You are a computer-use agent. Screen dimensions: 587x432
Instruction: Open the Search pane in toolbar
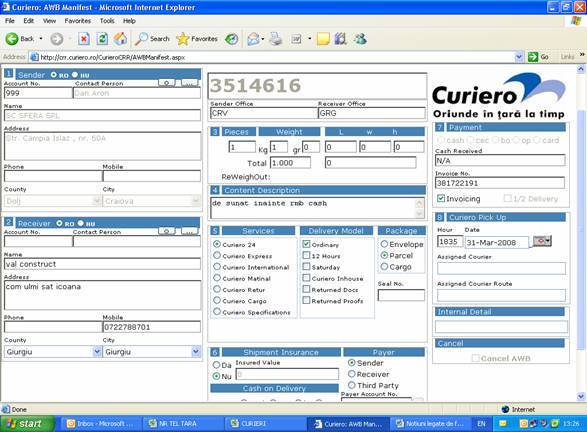pos(153,39)
